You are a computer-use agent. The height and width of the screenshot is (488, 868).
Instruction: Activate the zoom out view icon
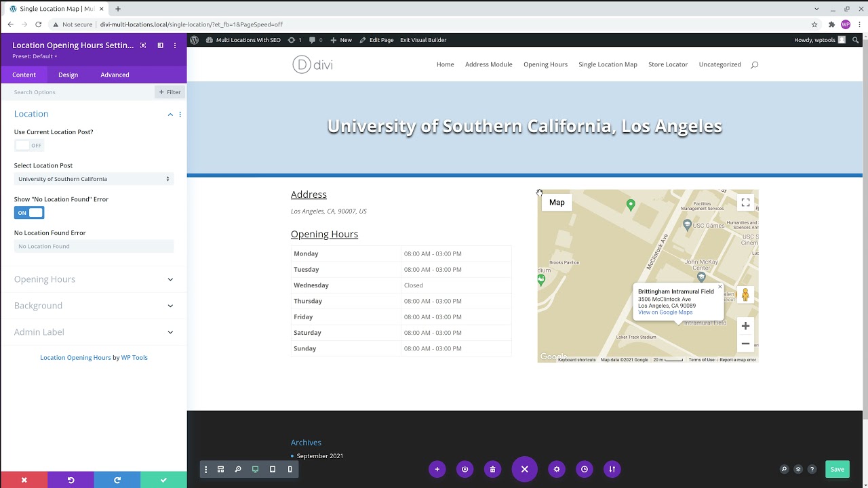(x=238, y=469)
